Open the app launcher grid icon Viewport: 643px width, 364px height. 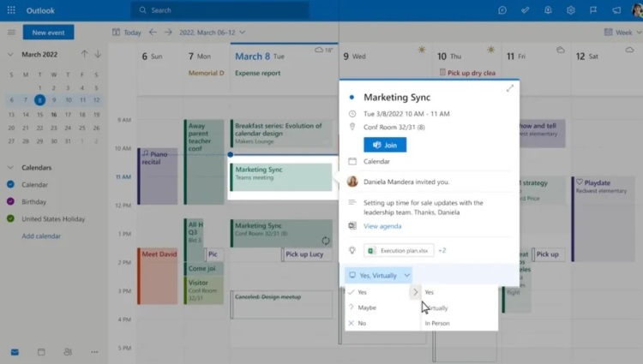12,10
